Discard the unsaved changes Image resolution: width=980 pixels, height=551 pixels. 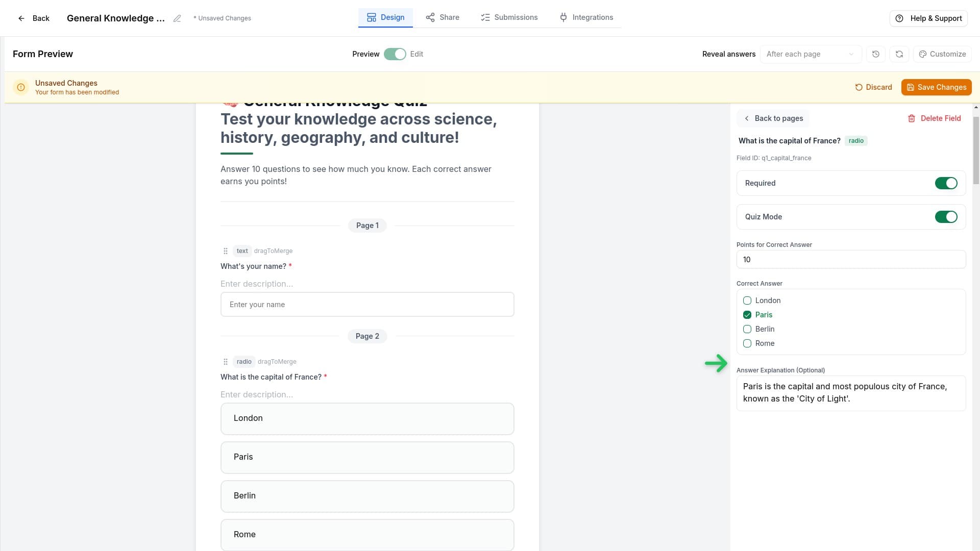873,87
